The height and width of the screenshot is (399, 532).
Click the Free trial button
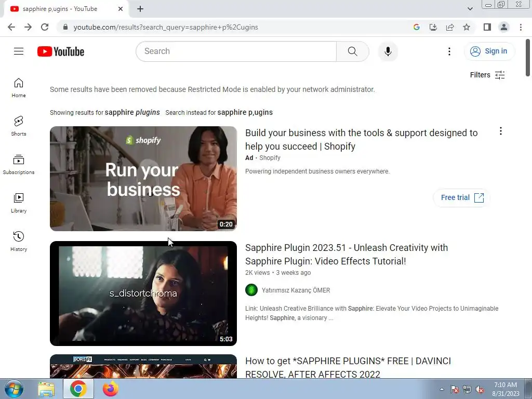[462, 198]
